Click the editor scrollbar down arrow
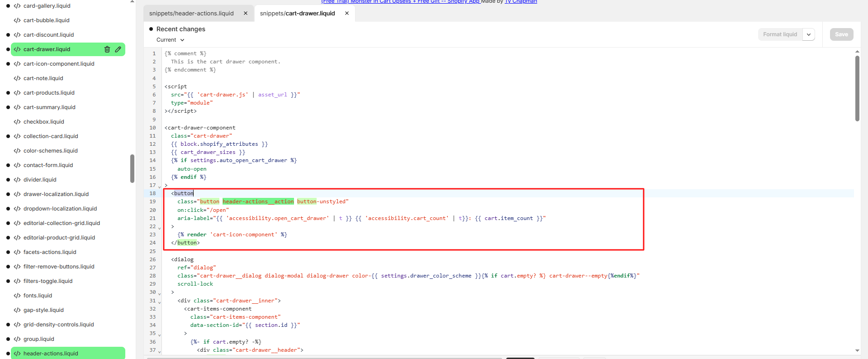 857,350
